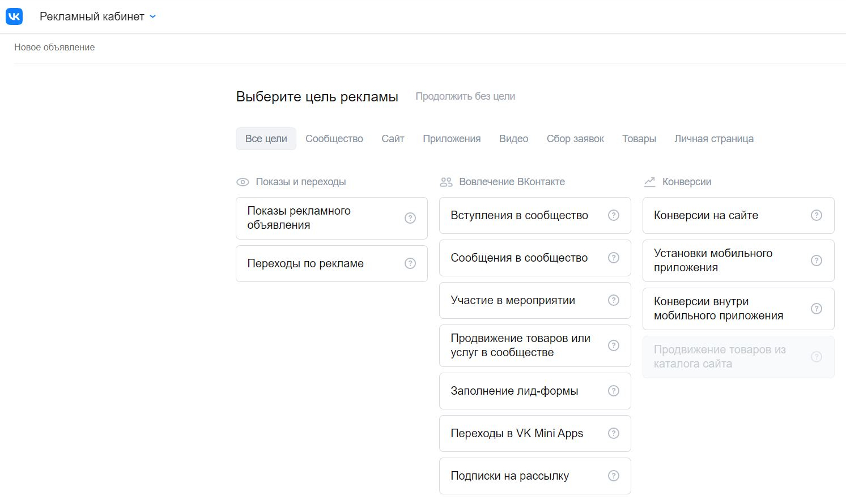Select the Переходы в VK Mini Apps goal
This screenshot has height=504, width=846.
point(535,433)
